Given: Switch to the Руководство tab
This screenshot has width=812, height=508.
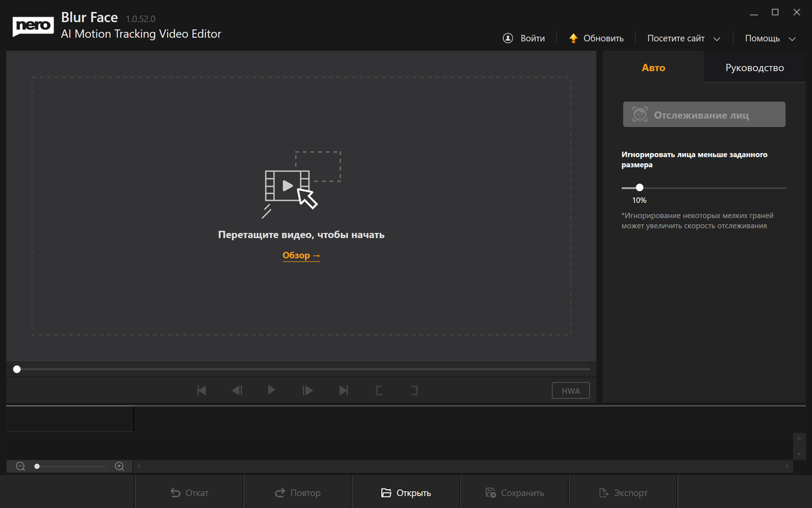Looking at the screenshot, I should point(755,67).
